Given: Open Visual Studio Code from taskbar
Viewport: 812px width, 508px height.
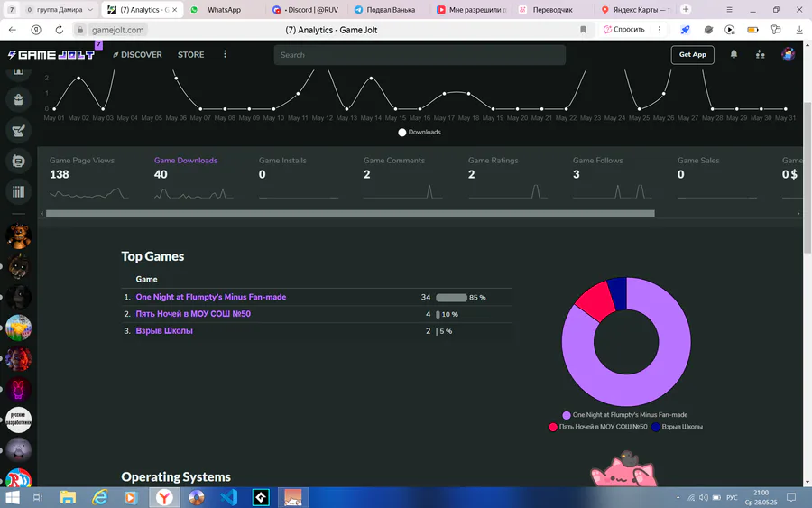Looking at the screenshot, I should 228,498.
